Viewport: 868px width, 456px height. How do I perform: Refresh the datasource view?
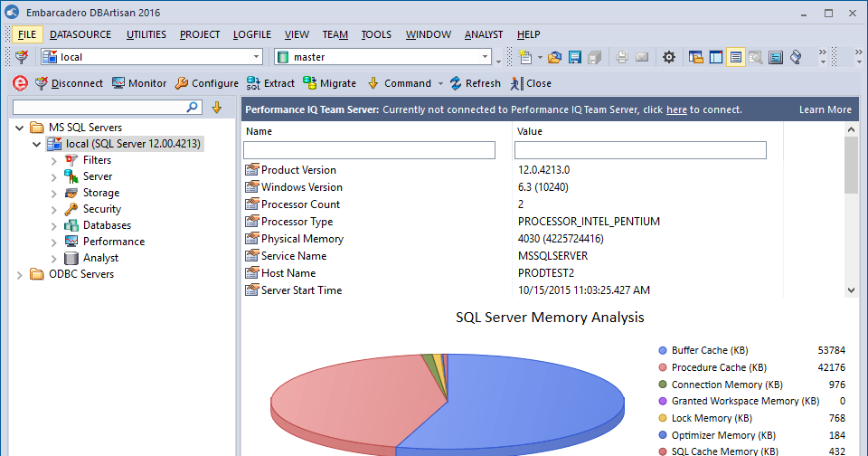coord(476,83)
